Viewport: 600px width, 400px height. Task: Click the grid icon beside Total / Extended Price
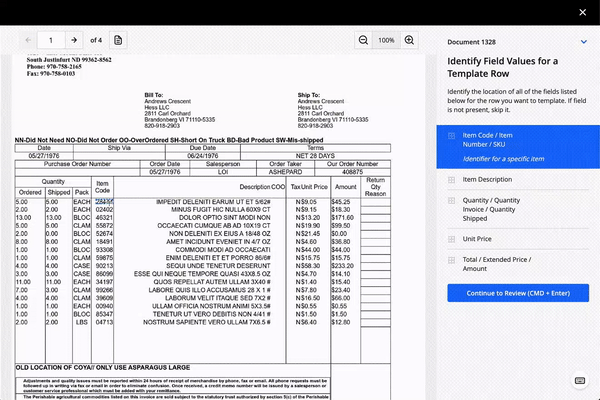click(452, 260)
